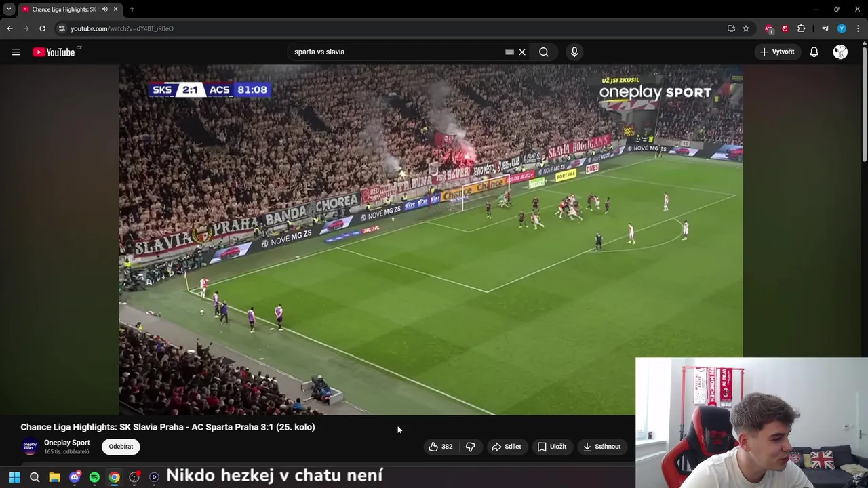Download video with Stáhnout button
Screen dimensions: 868x488
pos(601,447)
